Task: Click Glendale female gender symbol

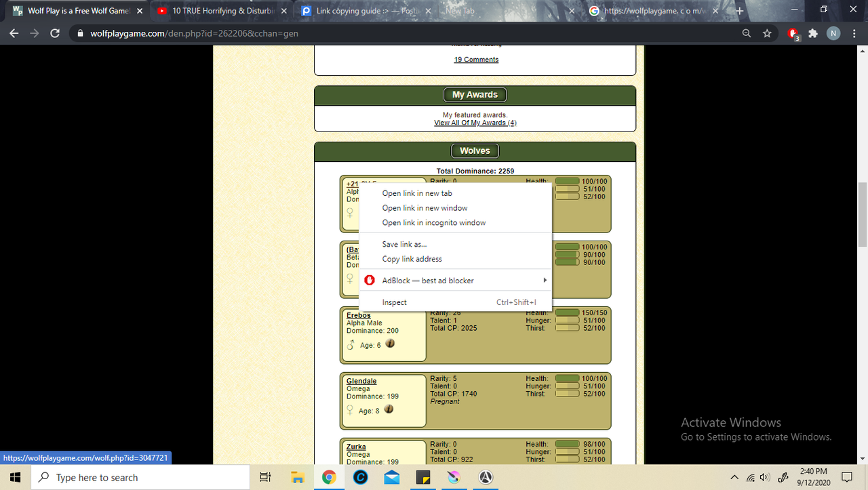Action: [x=350, y=411]
